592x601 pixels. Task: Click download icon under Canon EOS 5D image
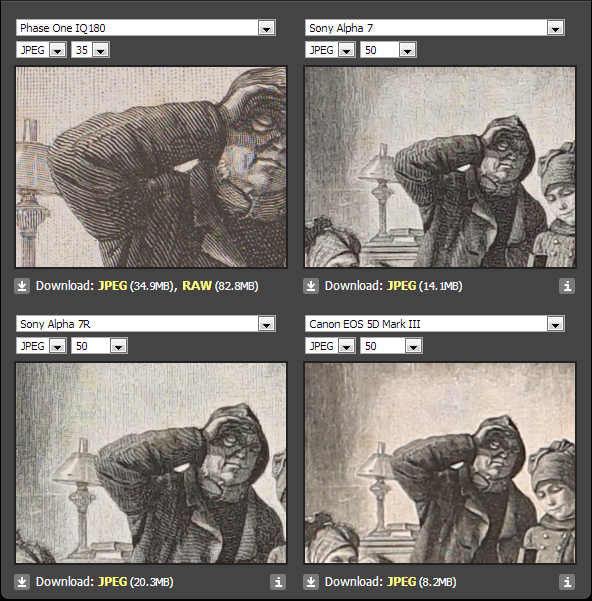311,582
